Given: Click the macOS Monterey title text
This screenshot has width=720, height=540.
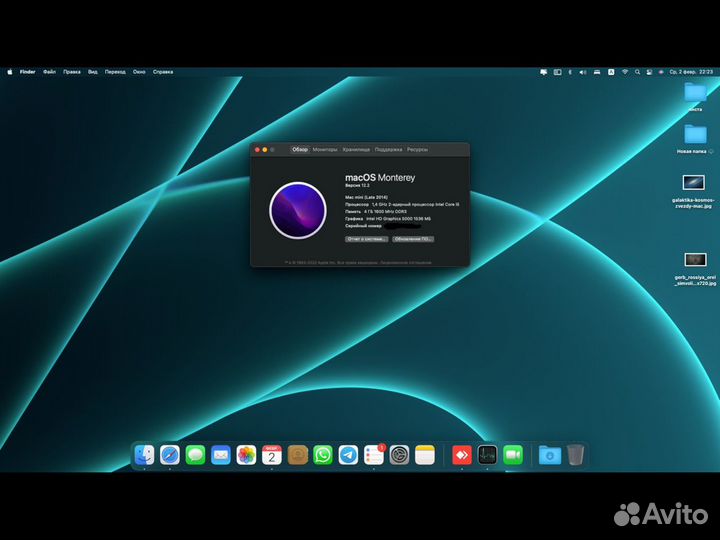Looking at the screenshot, I should tap(380, 177).
